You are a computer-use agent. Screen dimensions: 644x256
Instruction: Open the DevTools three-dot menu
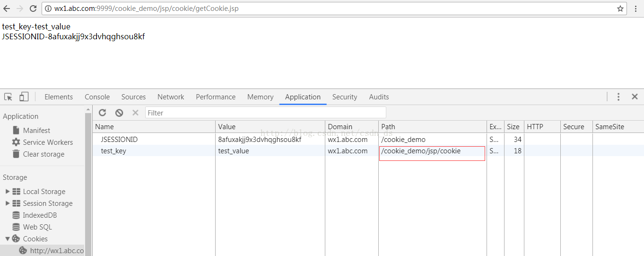tap(618, 97)
